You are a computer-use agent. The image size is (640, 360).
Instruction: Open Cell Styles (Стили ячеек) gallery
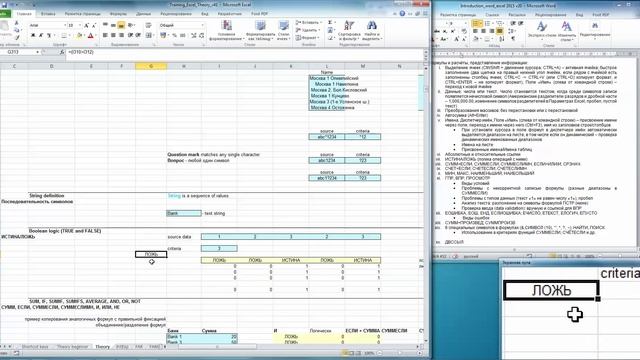[x=283, y=31]
